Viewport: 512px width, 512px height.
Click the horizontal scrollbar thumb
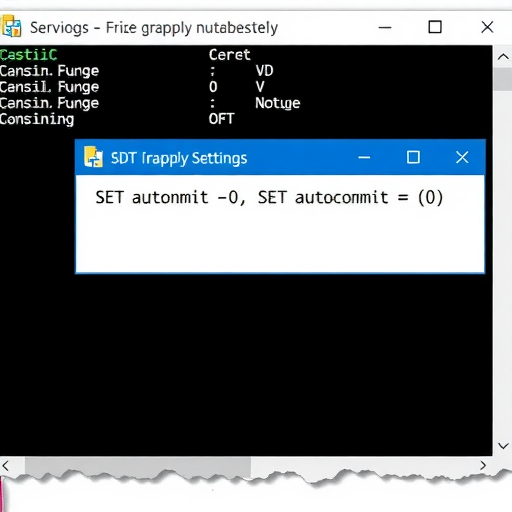tap(138, 466)
